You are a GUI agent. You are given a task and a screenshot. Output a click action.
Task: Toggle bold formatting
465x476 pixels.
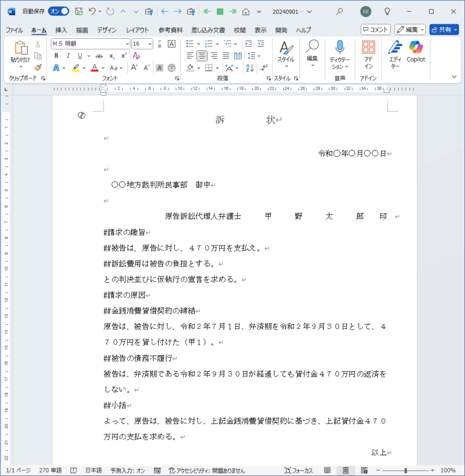click(56, 56)
